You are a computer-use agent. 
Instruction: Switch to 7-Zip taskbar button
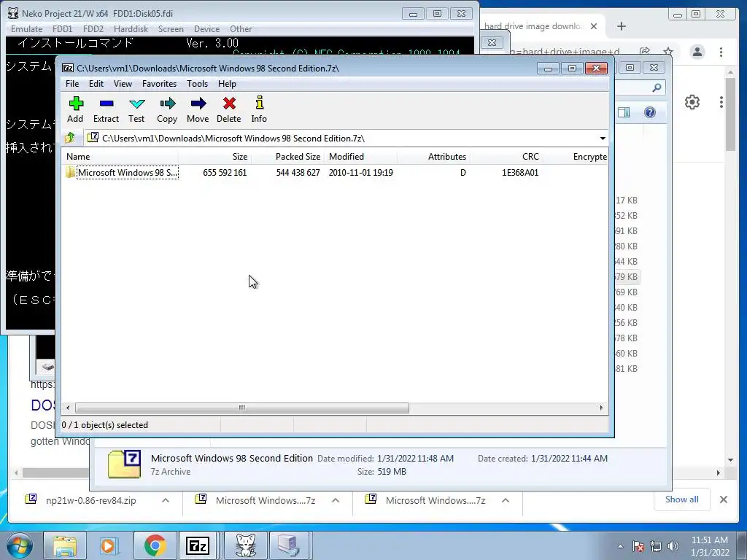pyautogui.click(x=198, y=545)
